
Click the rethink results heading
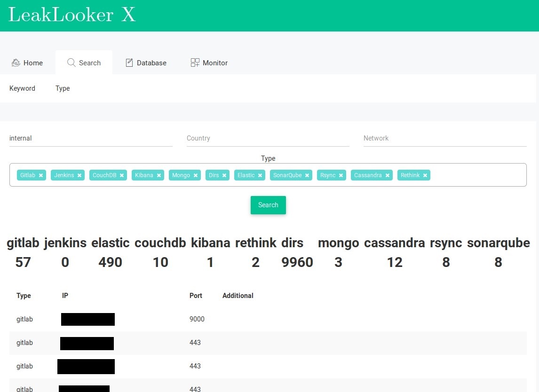[x=256, y=243]
